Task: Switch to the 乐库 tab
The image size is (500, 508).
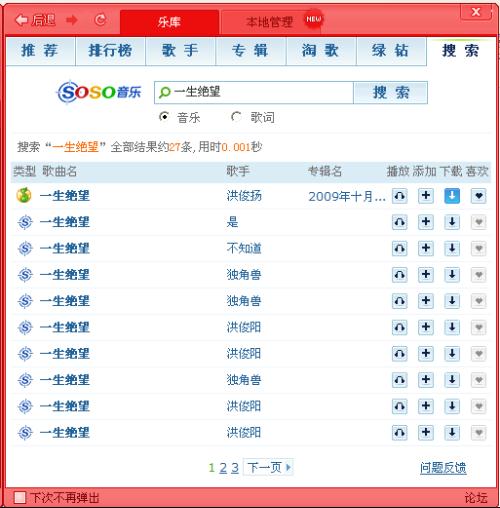Action: tap(169, 22)
